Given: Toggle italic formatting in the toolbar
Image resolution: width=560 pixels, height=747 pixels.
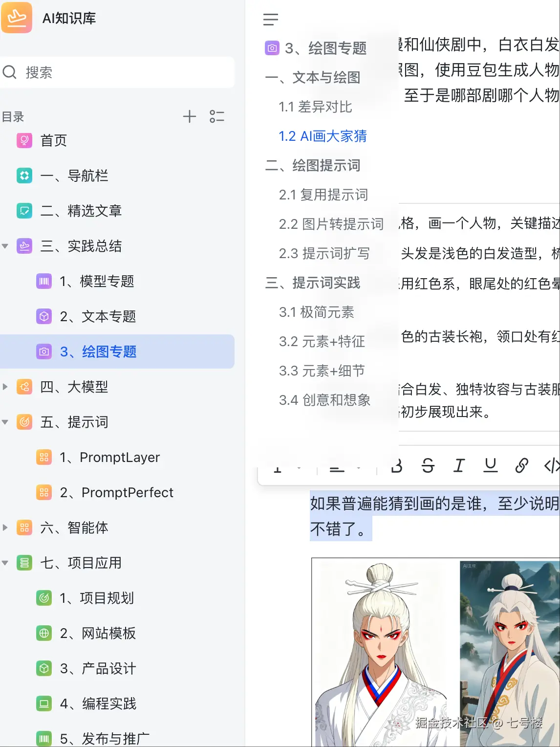Looking at the screenshot, I should (458, 465).
